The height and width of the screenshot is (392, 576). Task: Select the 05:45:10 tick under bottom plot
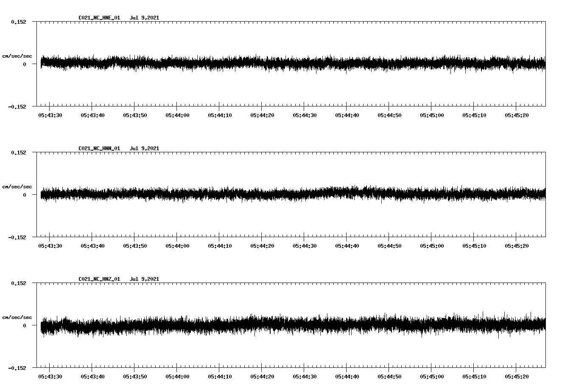[x=474, y=375]
